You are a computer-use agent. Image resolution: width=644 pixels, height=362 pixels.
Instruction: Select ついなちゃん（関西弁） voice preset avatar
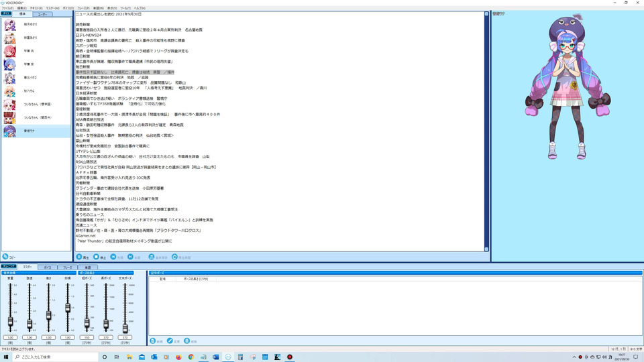point(10,118)
